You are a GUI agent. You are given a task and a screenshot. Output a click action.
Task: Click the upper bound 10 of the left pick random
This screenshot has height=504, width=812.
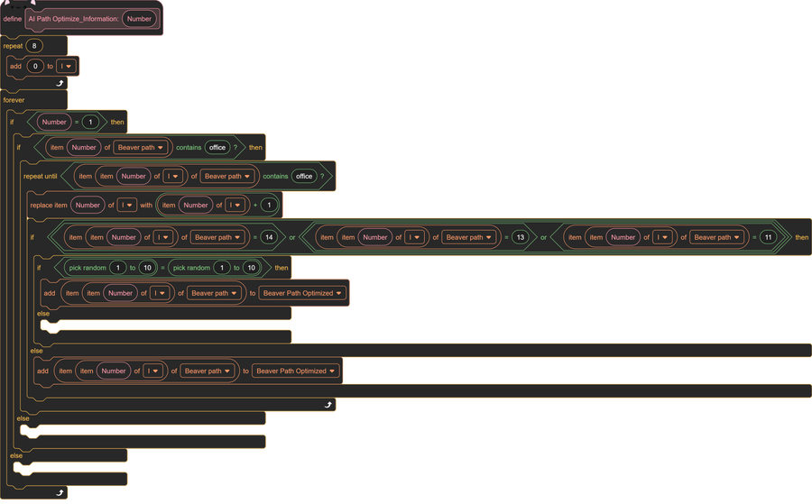click(x=147, y=268)
